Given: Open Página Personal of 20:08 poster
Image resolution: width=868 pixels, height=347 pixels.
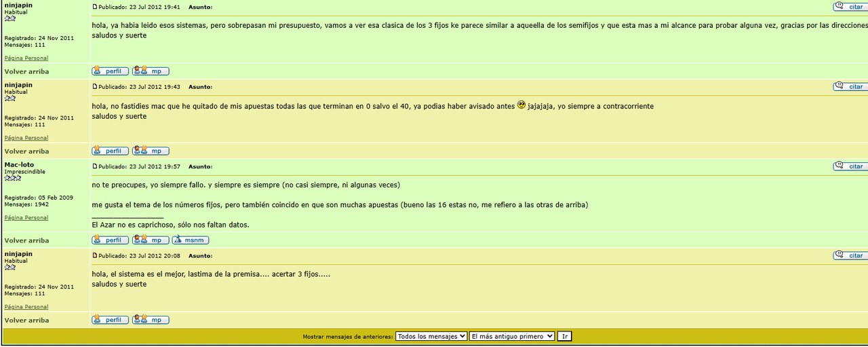Looking at the screenshot, I should click(x=26, y=307).
